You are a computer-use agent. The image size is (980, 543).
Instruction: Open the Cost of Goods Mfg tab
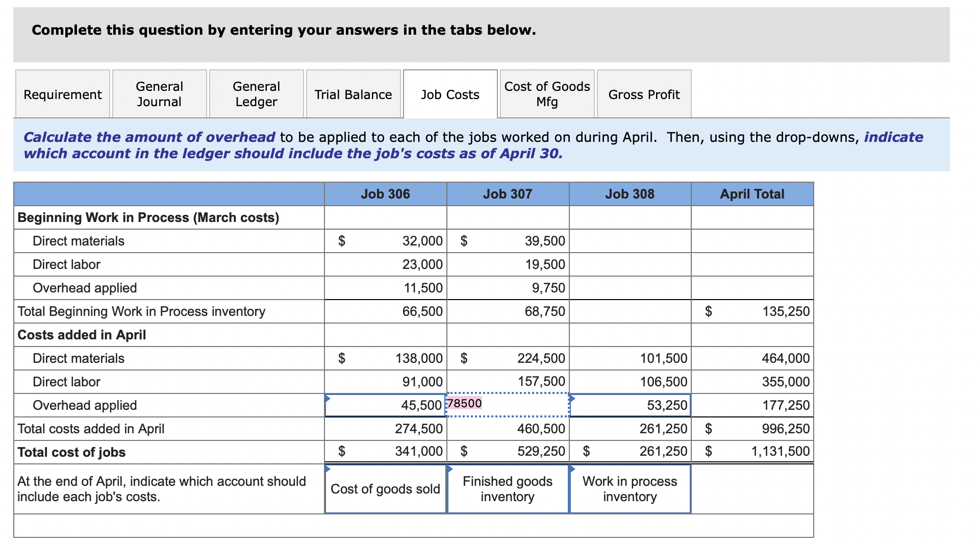point(546,94)
